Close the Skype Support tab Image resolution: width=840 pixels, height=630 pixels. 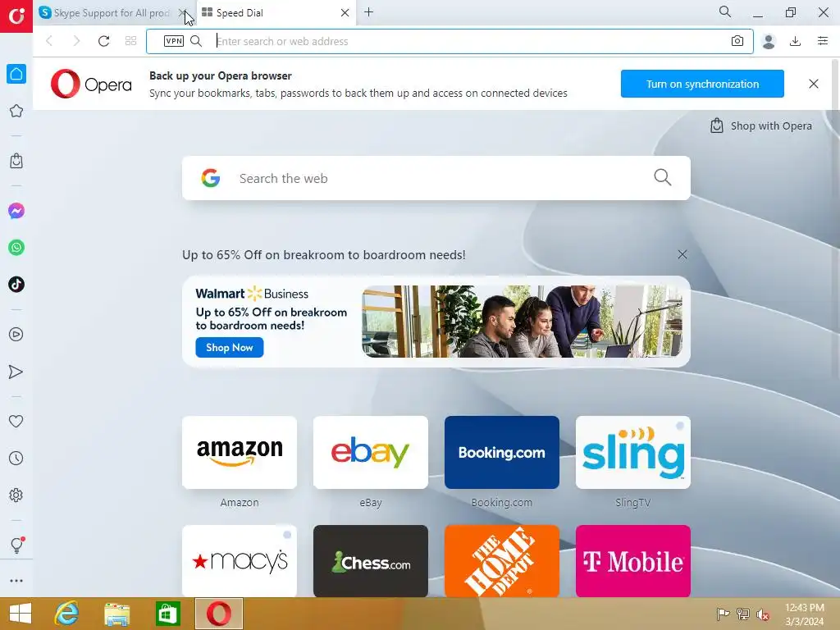tap(182, 13)
